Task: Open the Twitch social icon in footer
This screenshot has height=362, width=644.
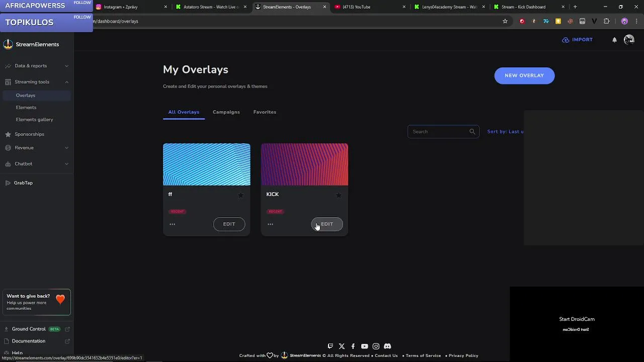Action: click(x=330, y=346)
